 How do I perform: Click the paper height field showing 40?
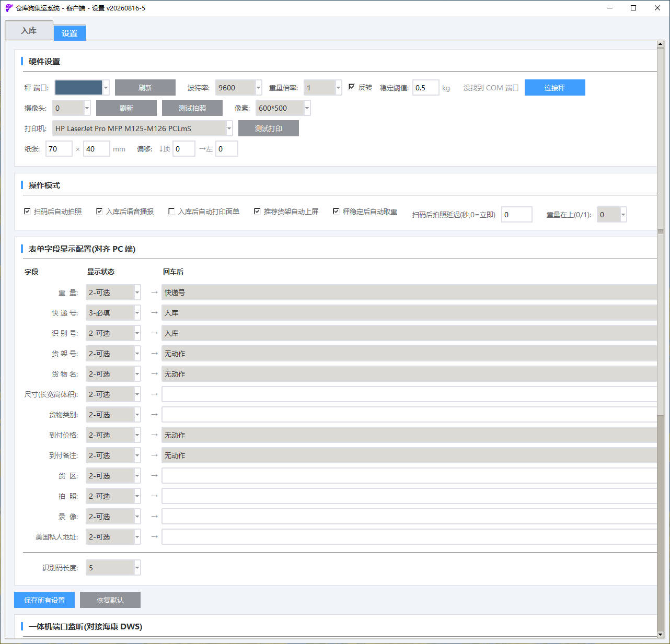point(97,149)
